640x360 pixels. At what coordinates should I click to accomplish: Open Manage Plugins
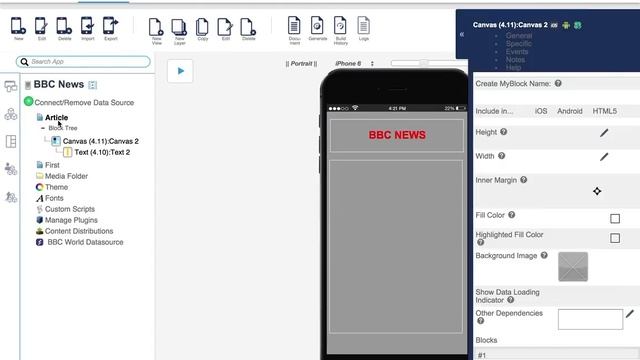[71, 220]
